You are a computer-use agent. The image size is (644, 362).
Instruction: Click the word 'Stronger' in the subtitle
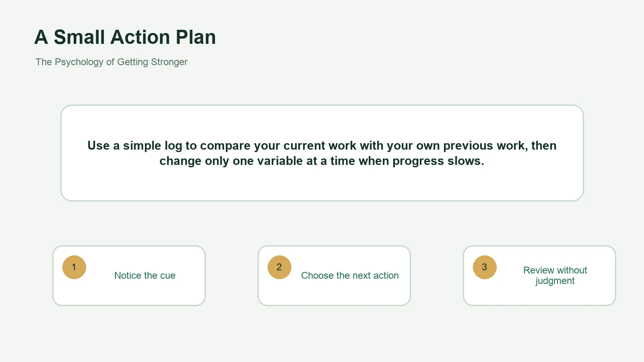[x=169, y=62]
